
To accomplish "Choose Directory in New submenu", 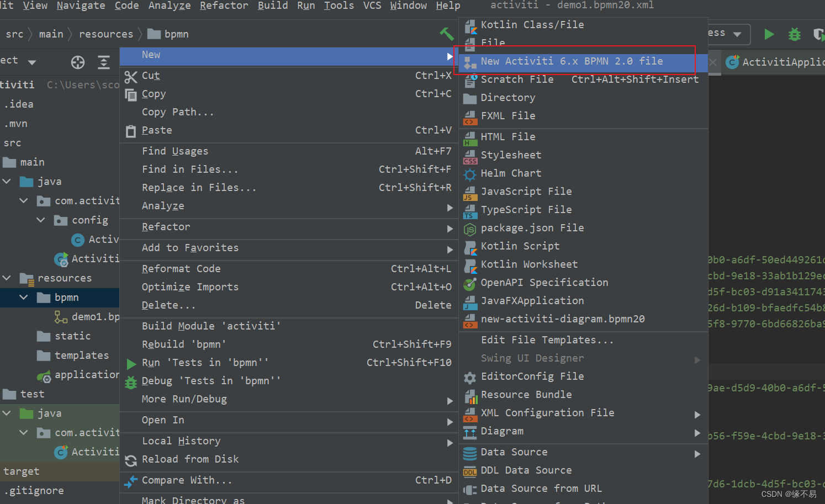I will point(583,98).
